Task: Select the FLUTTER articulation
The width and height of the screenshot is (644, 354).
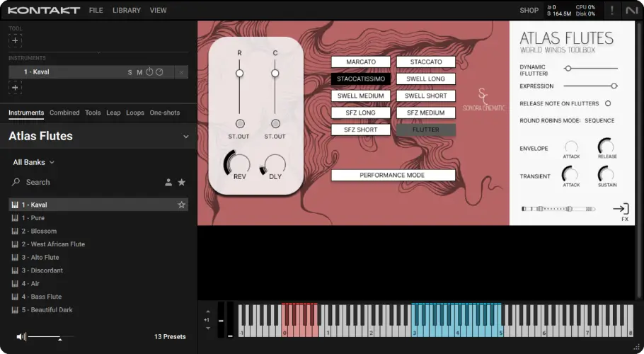Action: pos(426,130)
